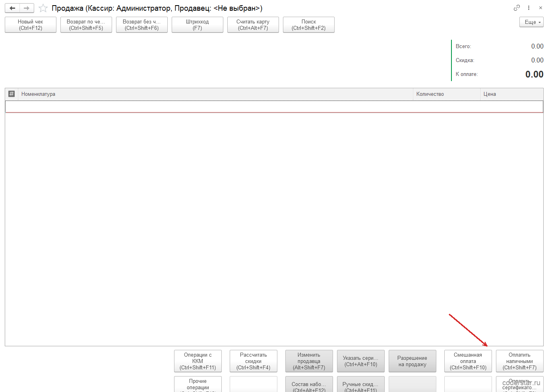The width and height of the screenshot is (550, 392).
Task: Start Возврат по че… (Ctrl+Shift+F5)
Action: [86, 25]
